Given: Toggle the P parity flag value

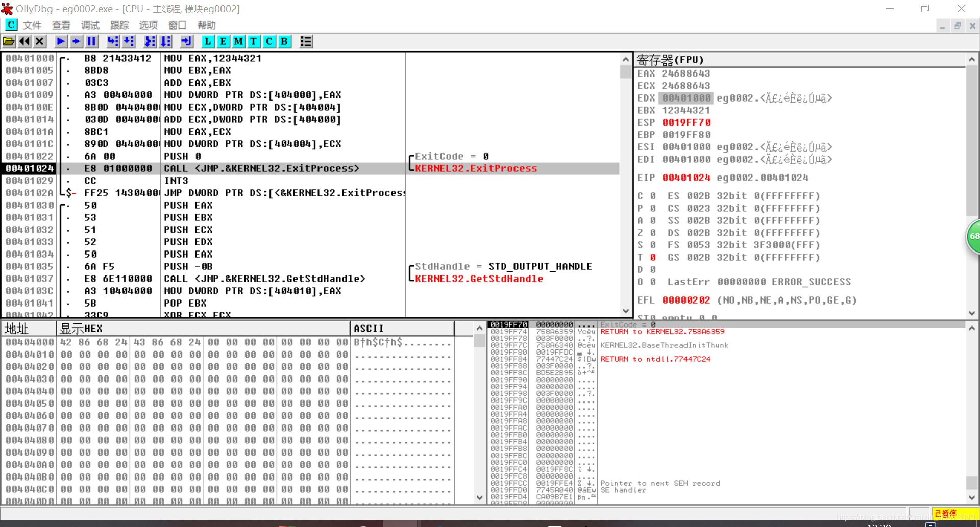Looking at the screenshot, I should click(653, 208).
